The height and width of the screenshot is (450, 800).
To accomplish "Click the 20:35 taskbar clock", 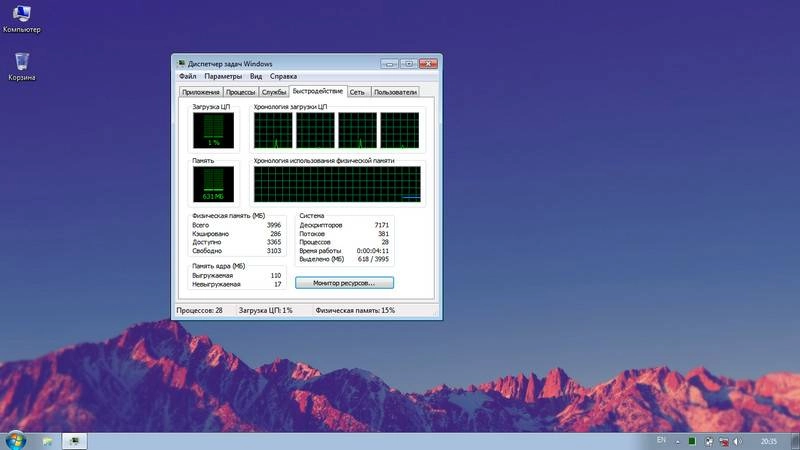I will coord(768,441).
